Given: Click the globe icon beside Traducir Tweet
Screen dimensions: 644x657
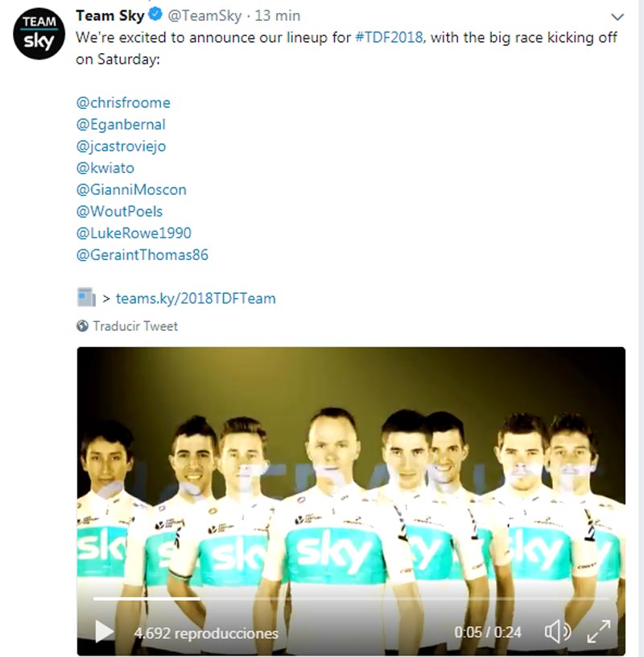Looking at the screenshot, I should 83,326.
